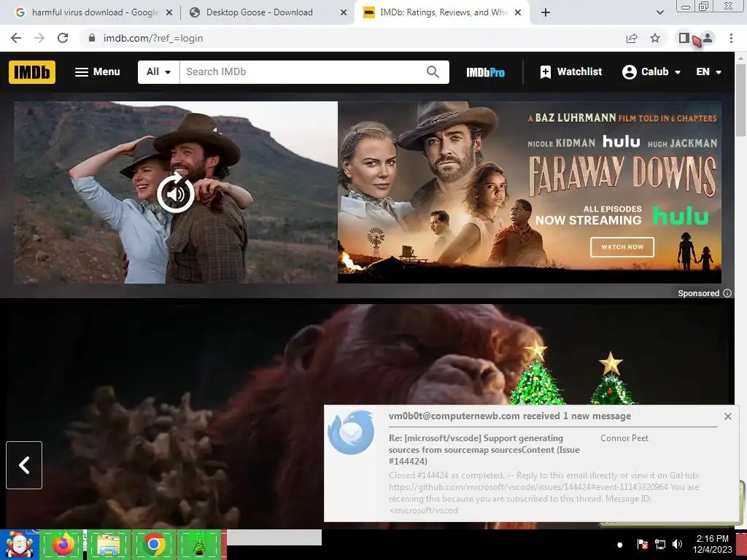The image size is (747, 560).
Task: Open the Sponsored info icon
Action: point(727,293)
